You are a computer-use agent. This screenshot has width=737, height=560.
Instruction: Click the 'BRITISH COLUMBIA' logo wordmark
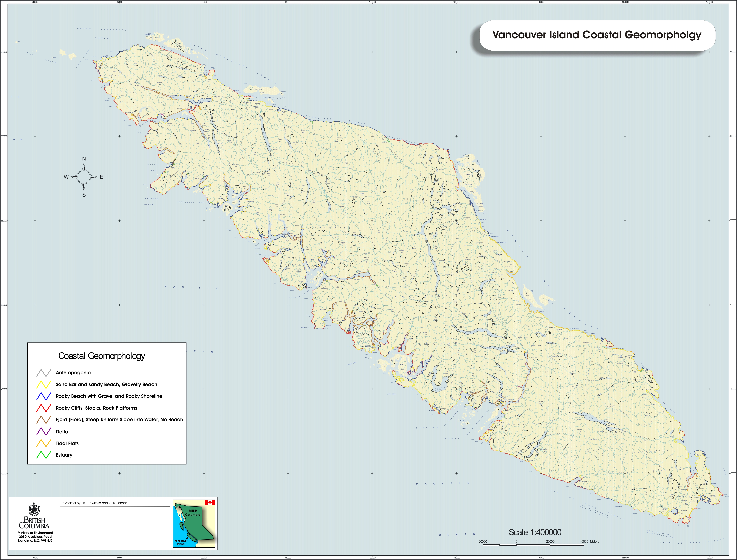34,523
